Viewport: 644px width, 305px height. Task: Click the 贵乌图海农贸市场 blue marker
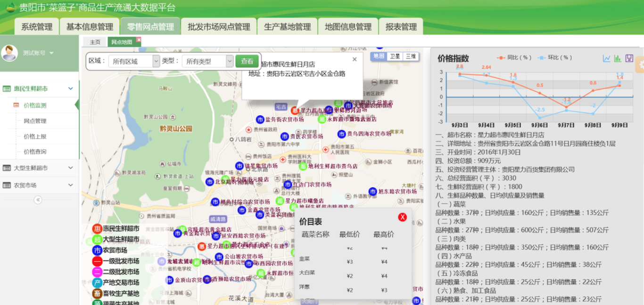[x=342, y=134]
